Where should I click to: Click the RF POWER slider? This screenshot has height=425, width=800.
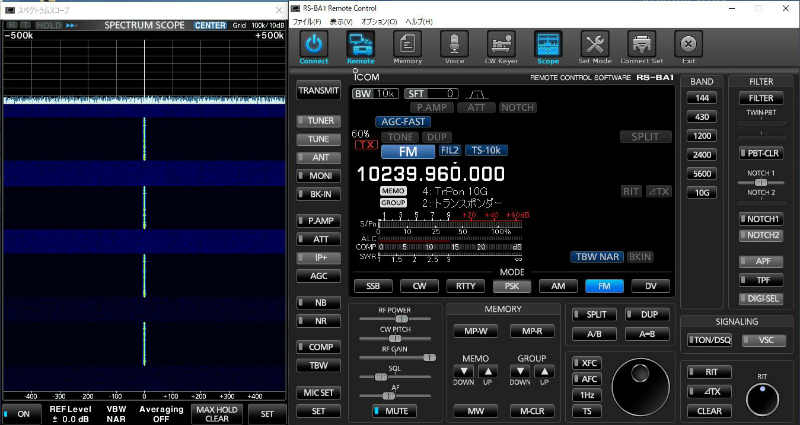[x=395, y=319]
